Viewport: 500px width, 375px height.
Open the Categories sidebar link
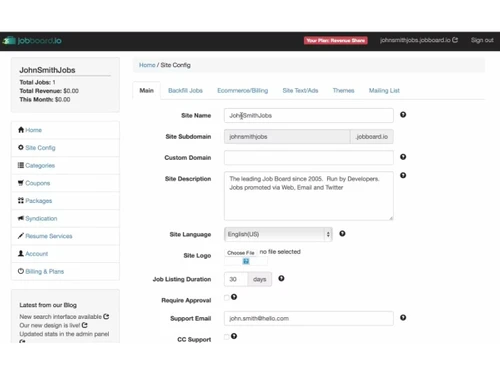(x=40, y=165)
